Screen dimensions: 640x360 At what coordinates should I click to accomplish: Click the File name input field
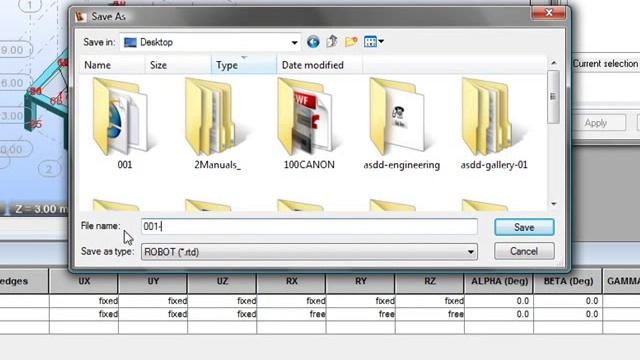(309, 227)
